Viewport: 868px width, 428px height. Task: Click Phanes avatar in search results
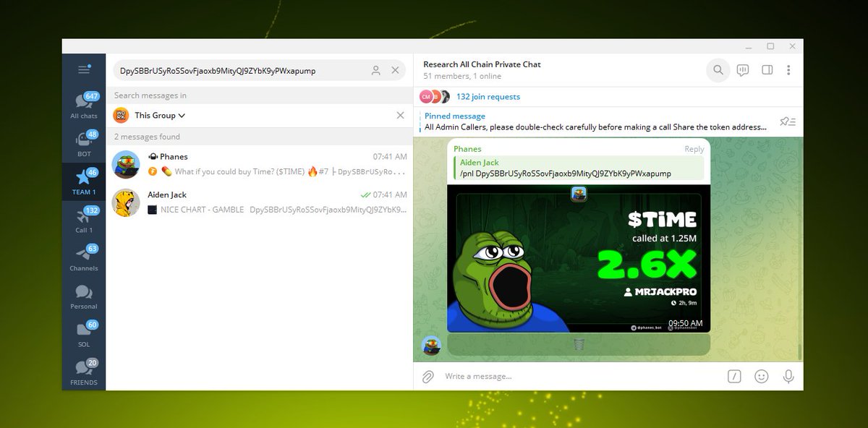tap(126, 164)
